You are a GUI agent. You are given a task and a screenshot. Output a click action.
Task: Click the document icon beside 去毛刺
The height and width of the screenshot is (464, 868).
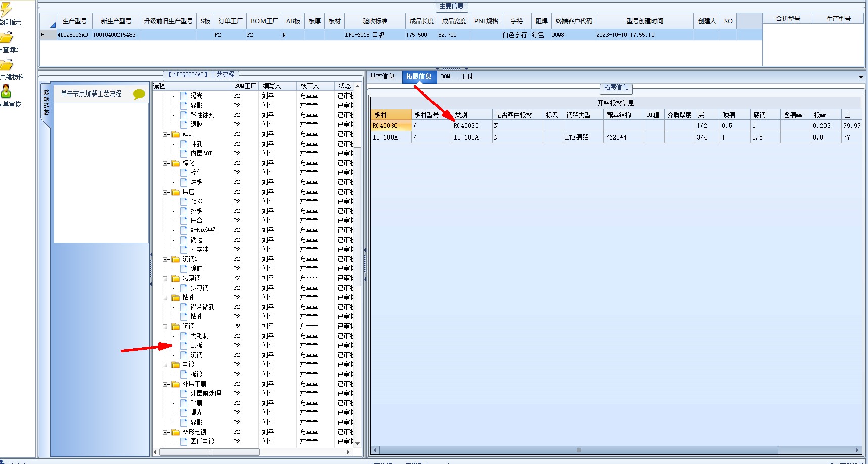coord(184,336)
